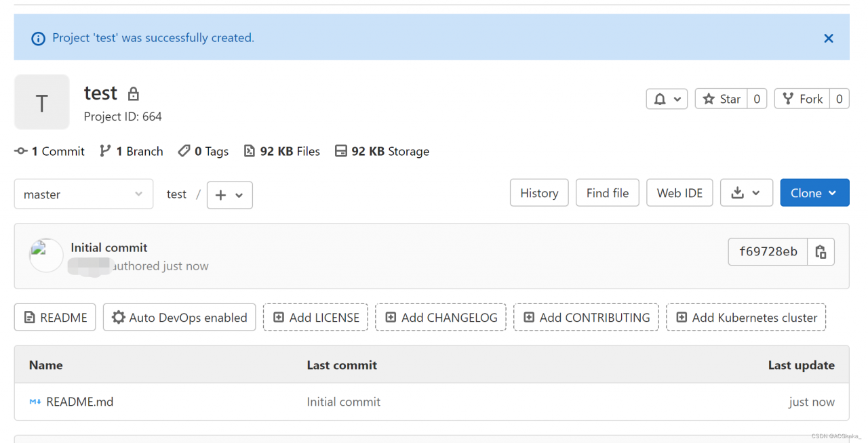Expand the add-file plus dropdown

point(229,195)
